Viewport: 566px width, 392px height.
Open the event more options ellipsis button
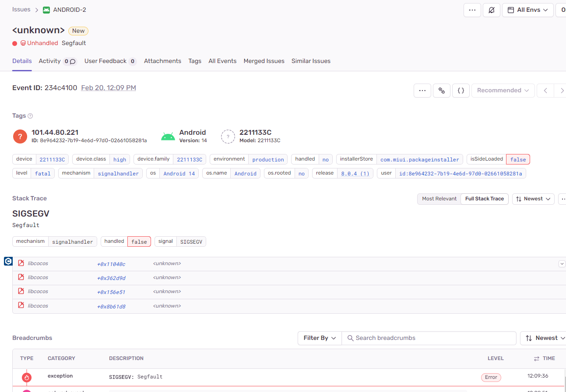click(422, 91)
